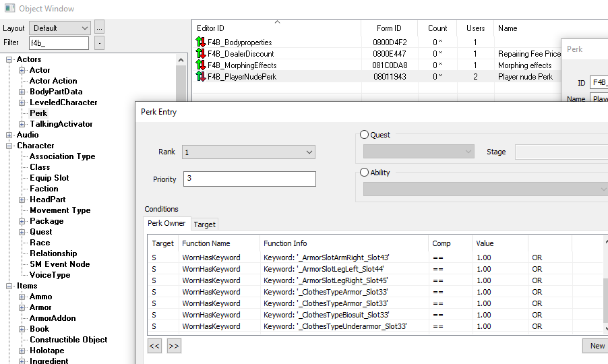Viewport: 608px width, 364px height.
Task: Select the Quest radio button
Action: click(364, 135)
